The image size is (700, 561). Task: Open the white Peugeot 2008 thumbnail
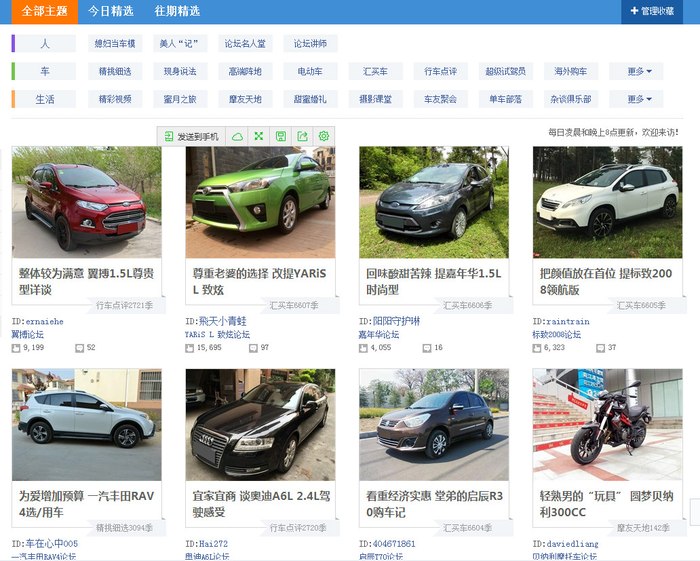tap(607, 202)
